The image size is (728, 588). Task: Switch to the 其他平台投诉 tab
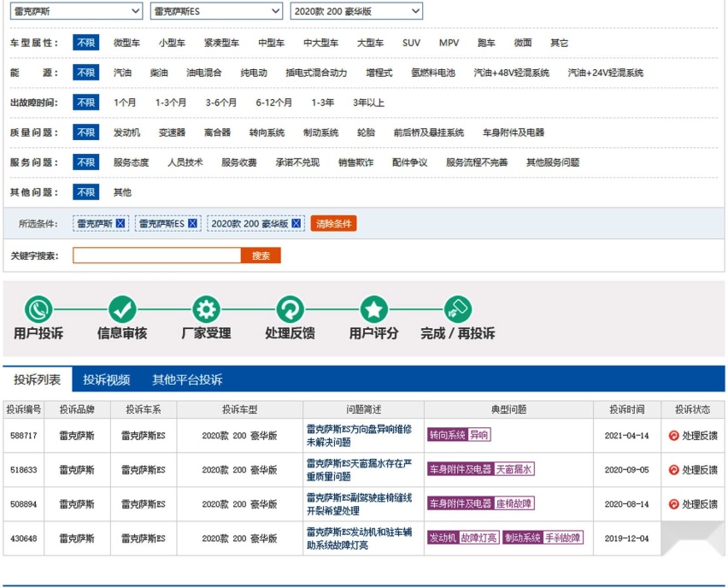coord(188,379)
